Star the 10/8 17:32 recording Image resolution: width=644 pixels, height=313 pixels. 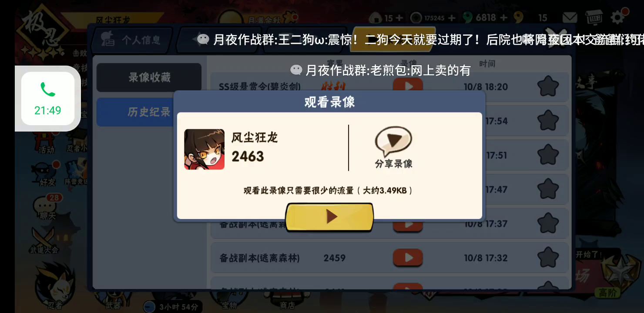(x=548, y=258)
